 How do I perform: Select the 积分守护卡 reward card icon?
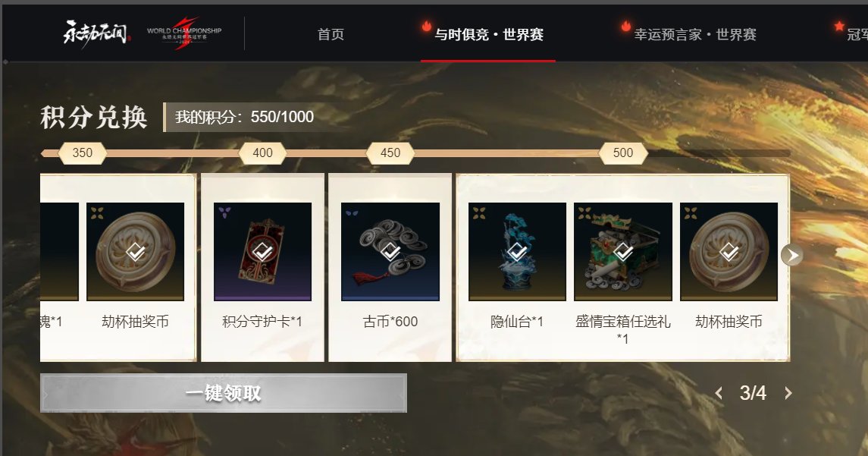click(x=262, y=252)
